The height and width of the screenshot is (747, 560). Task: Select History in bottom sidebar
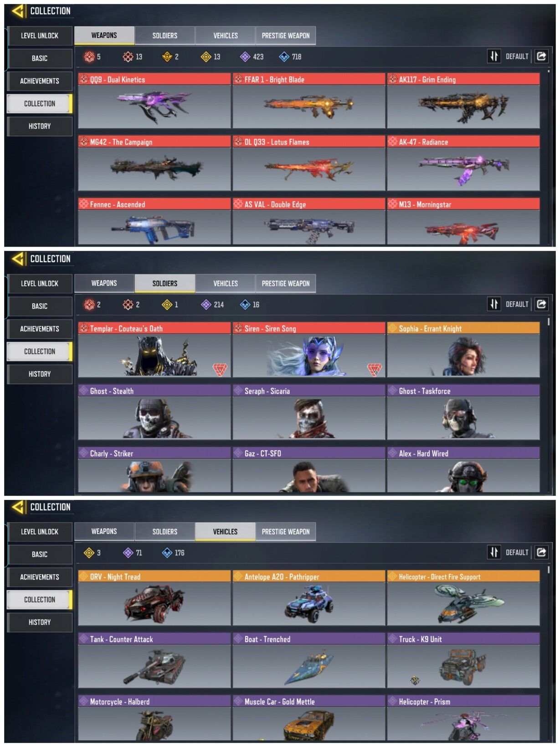[40, 622]
